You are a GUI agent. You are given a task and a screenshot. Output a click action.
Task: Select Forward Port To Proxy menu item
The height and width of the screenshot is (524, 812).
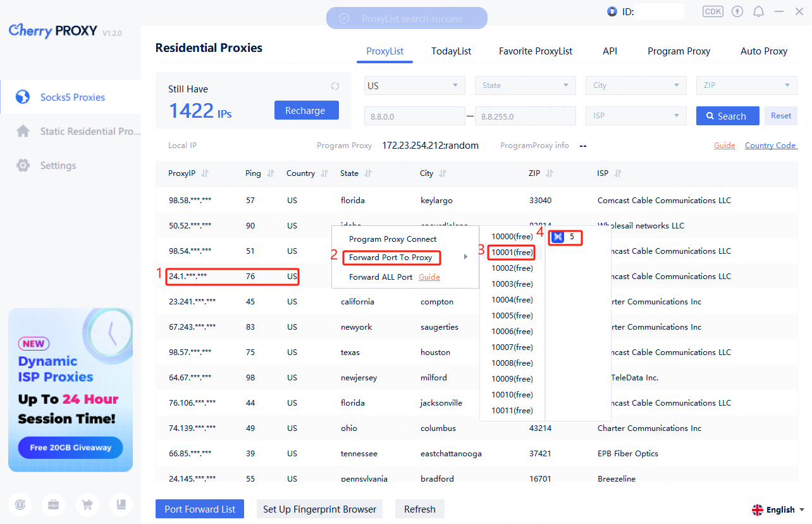point(391,258)
